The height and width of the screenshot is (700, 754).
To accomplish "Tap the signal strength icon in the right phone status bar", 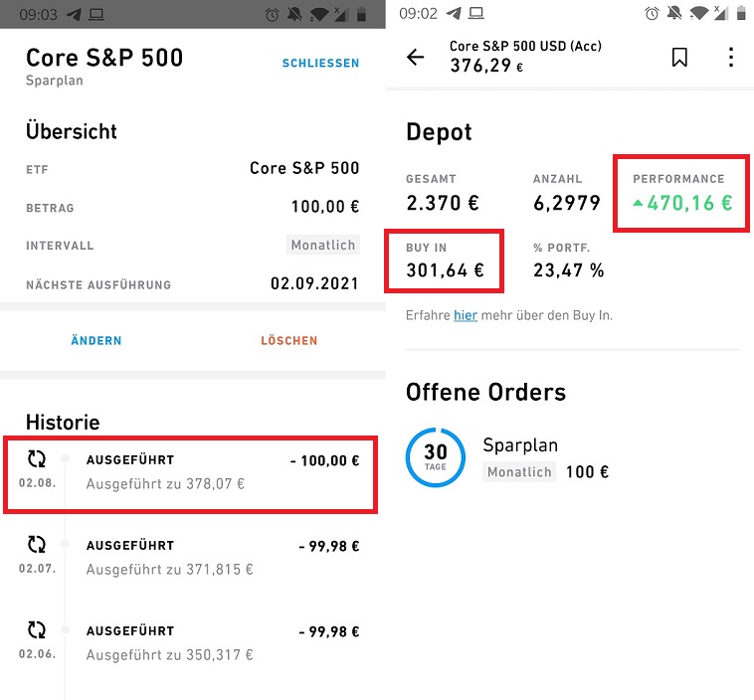I will pos(721,14).
